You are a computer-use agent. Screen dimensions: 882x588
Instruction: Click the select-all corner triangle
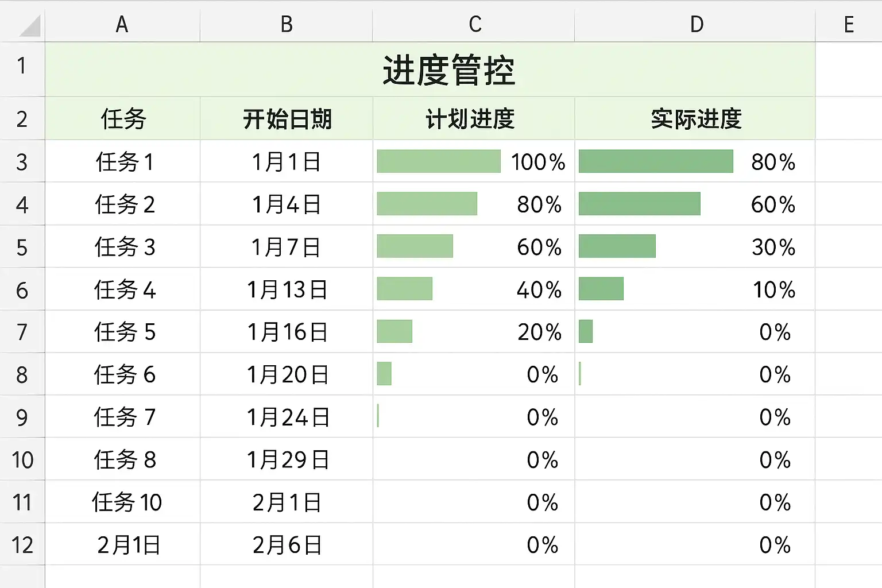pos(29,26)
